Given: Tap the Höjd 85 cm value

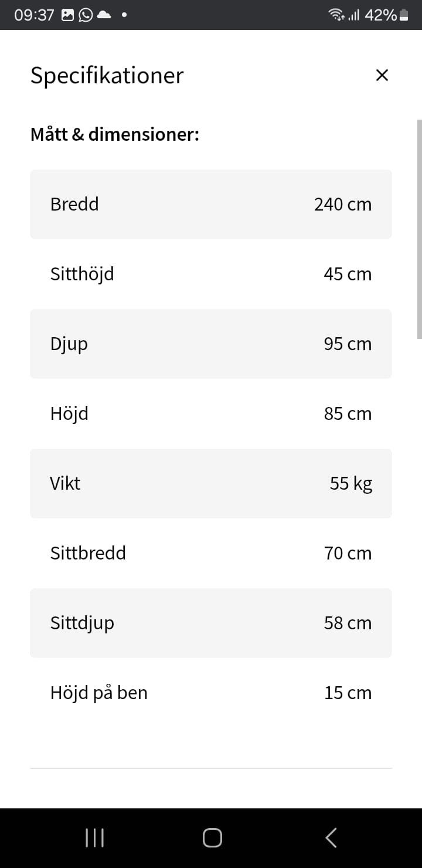Looking at the screenshot, I should click(x=348, y=413).
